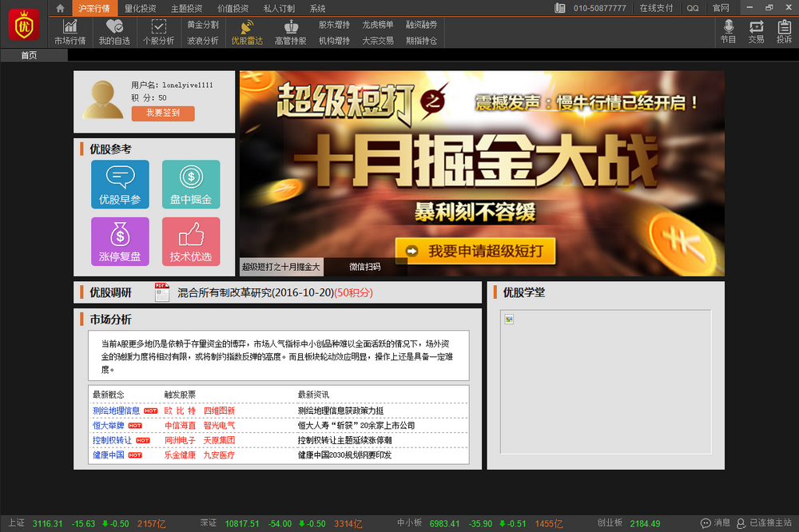Open the 市场行情 market quotes icon
Screen dimensions: 799x532
point(70,32)
